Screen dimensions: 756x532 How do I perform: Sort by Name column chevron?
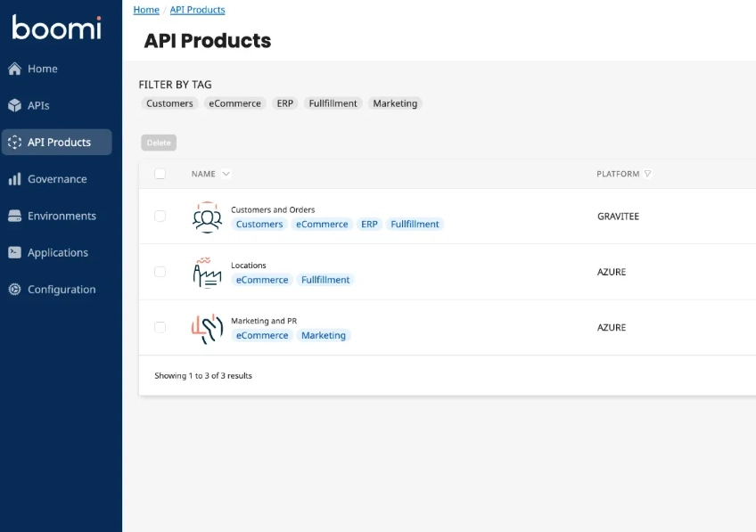coord(226,174)
